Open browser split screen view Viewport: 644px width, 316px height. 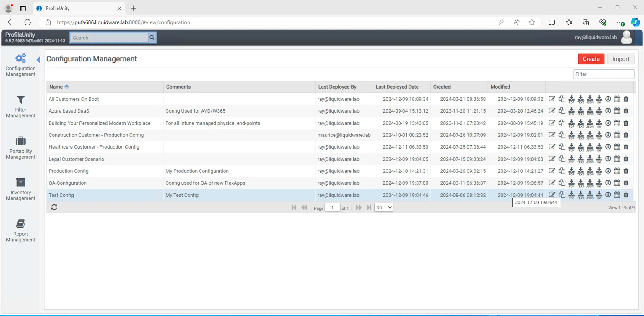[x=552, y=22]
